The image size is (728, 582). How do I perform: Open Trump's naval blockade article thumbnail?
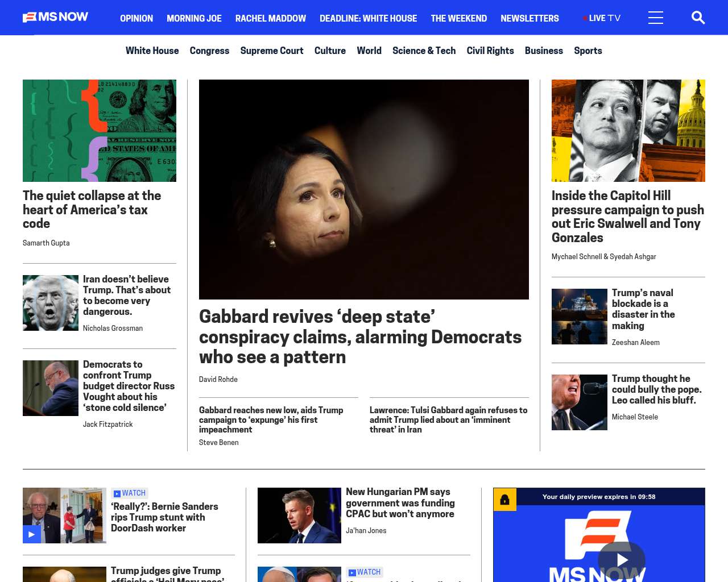coord(580,317)
